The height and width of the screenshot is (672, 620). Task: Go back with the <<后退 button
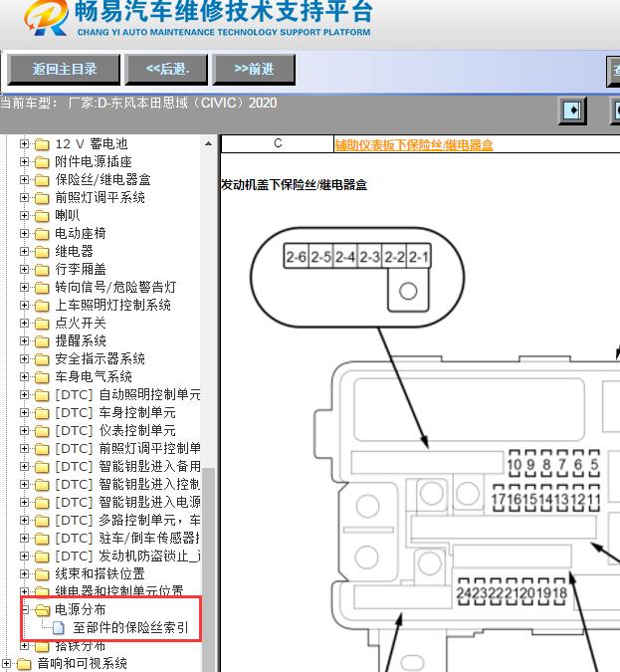pyautogui.click(x=166, y=69)
